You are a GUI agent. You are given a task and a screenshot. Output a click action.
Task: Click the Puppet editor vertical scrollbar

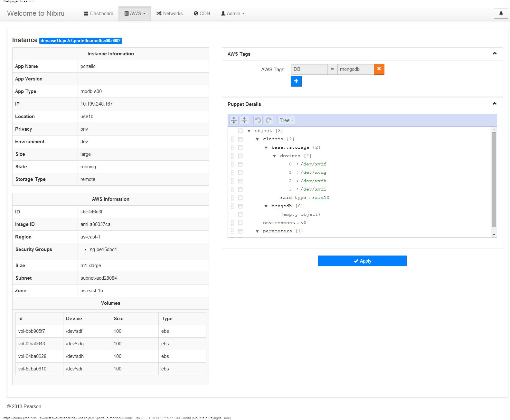point(494,179)
